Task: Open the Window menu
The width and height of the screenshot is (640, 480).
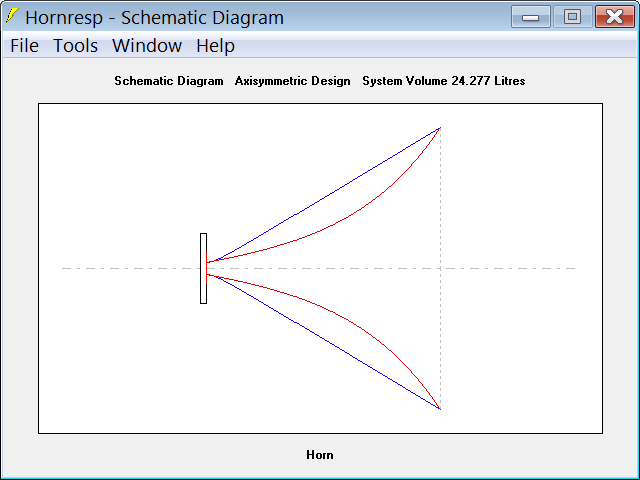Action: [x=147, y=45]
